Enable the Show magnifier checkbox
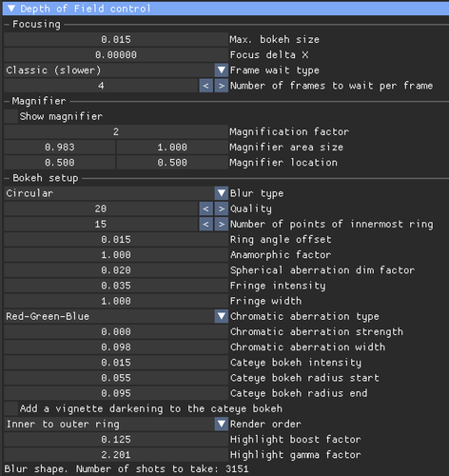 (11, 116)
